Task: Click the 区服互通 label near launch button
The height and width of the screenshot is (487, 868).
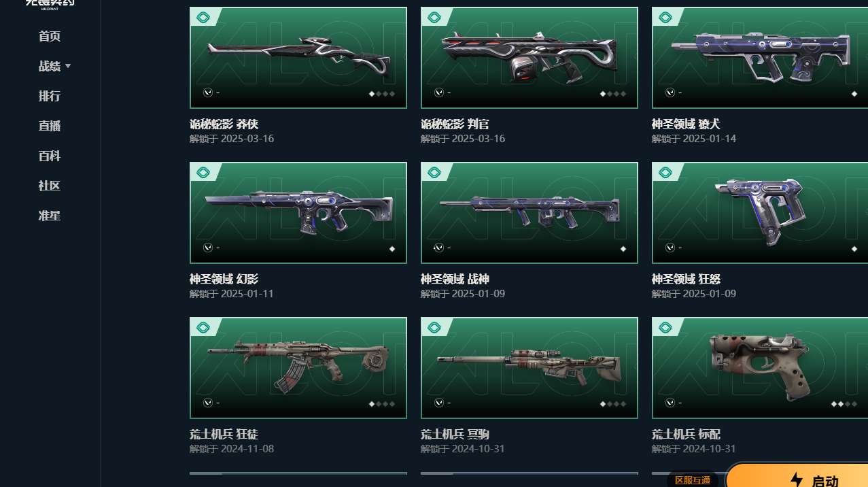Action: coord(693,480)
